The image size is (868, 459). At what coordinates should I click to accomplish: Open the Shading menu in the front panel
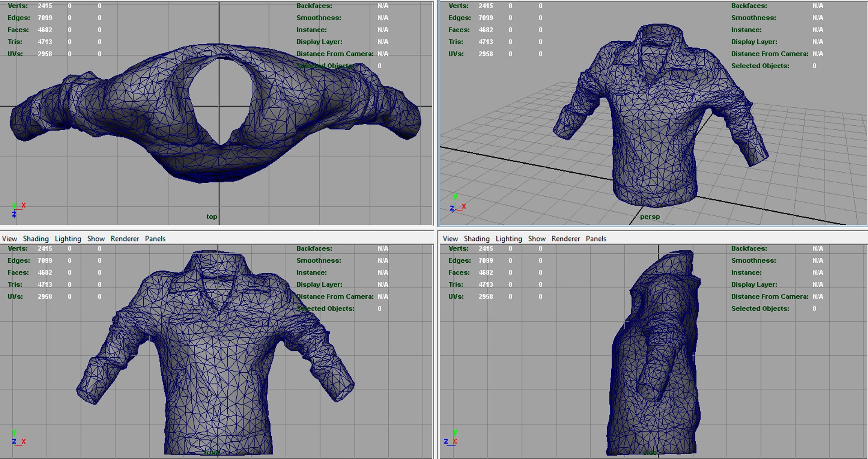(x=36, y=239)
